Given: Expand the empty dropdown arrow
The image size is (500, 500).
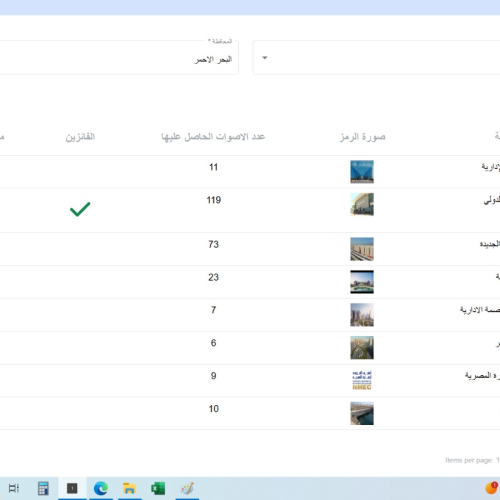Looking at the screenshot, I should (x=265, y=58).
